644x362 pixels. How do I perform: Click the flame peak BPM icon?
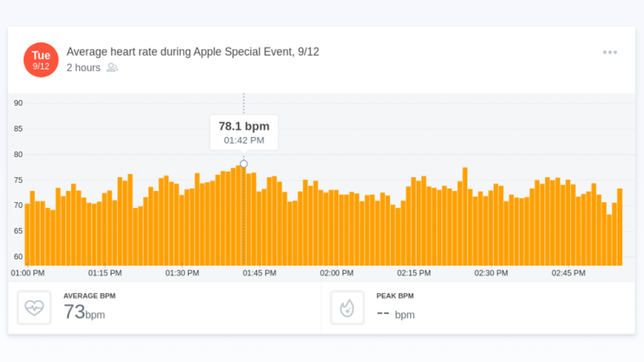pos(347,308)
